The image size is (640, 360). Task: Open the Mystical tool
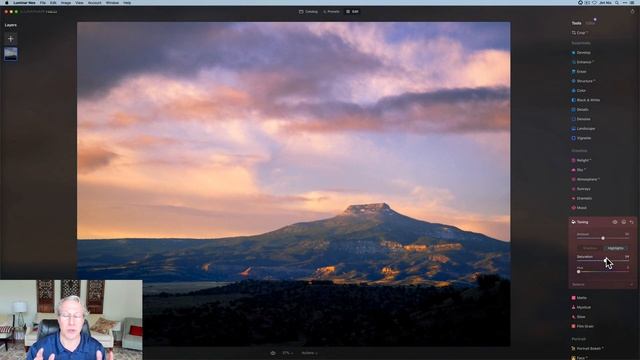pos(581,307)
